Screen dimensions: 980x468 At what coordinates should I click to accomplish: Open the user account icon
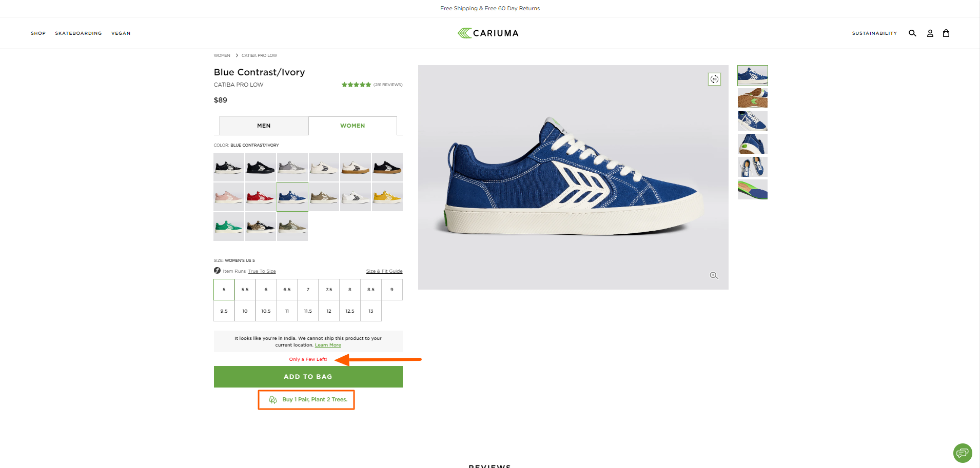point(930,33)
